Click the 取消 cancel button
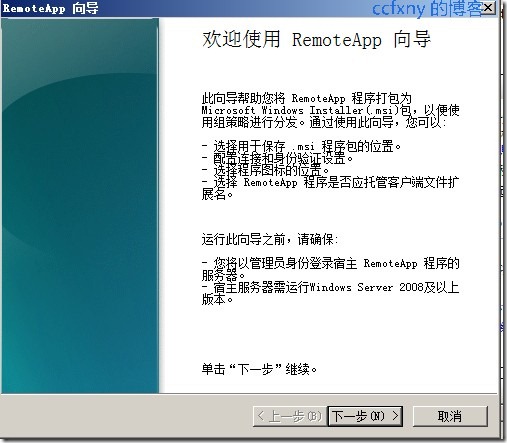 tap(450, 416)
